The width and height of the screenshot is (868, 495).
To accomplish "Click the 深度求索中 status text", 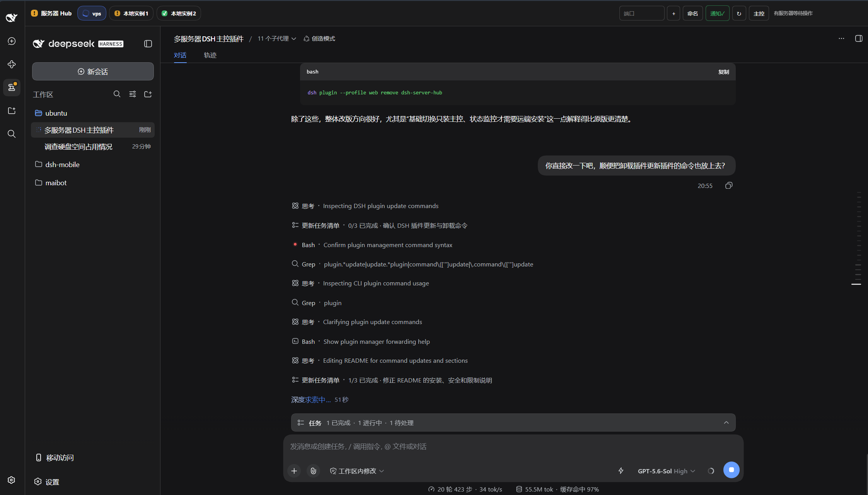I will (311, 399).
